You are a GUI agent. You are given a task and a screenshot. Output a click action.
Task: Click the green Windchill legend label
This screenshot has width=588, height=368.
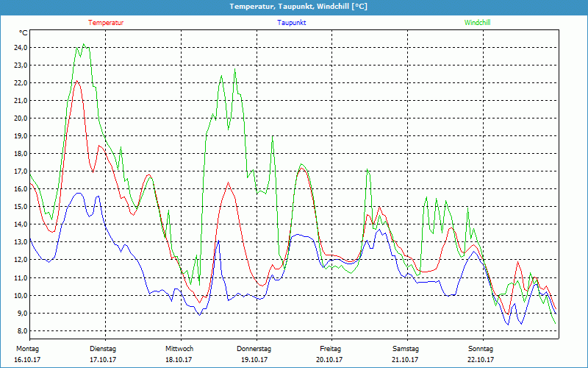point(477,23)
